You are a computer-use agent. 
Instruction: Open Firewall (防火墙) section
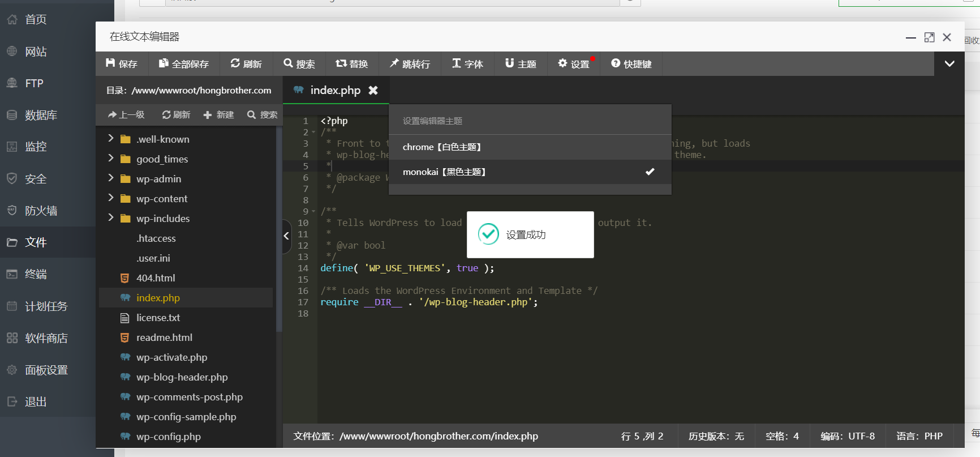click(48, 211)
